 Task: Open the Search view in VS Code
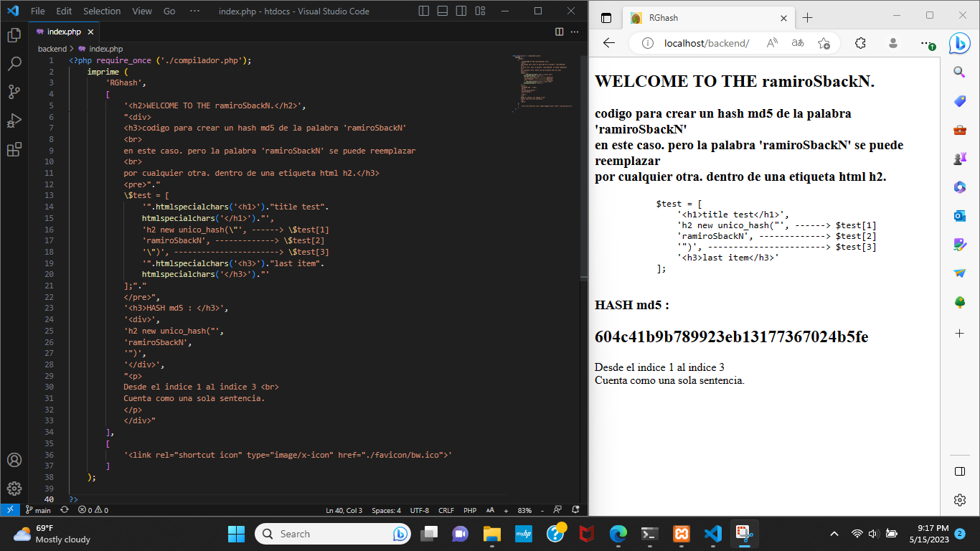click(x=14, y=63)
